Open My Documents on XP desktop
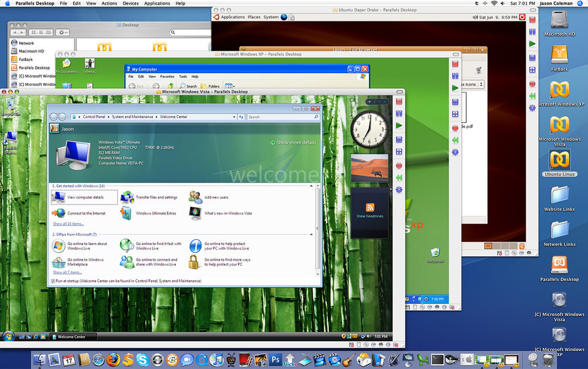 coord(67,66)
